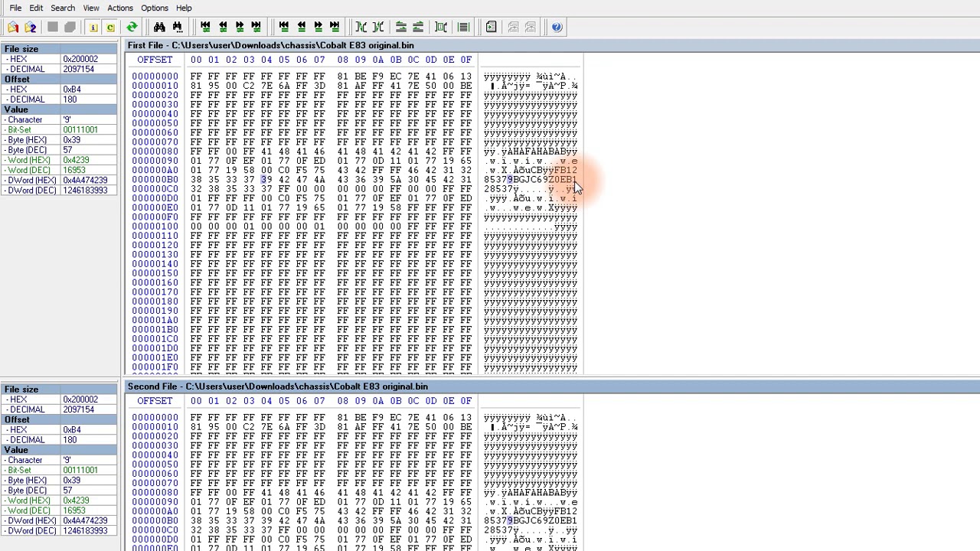
Task: Click the document with green plus icon
Action: 491,28
